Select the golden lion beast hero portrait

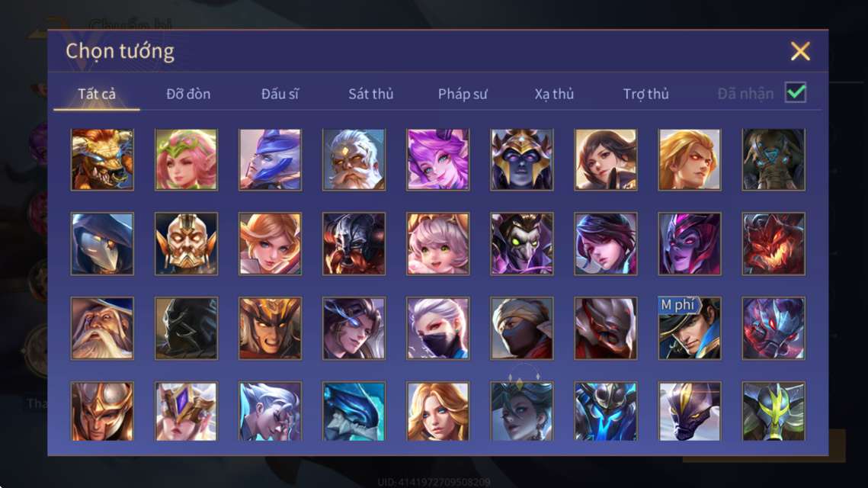point(102,159)
